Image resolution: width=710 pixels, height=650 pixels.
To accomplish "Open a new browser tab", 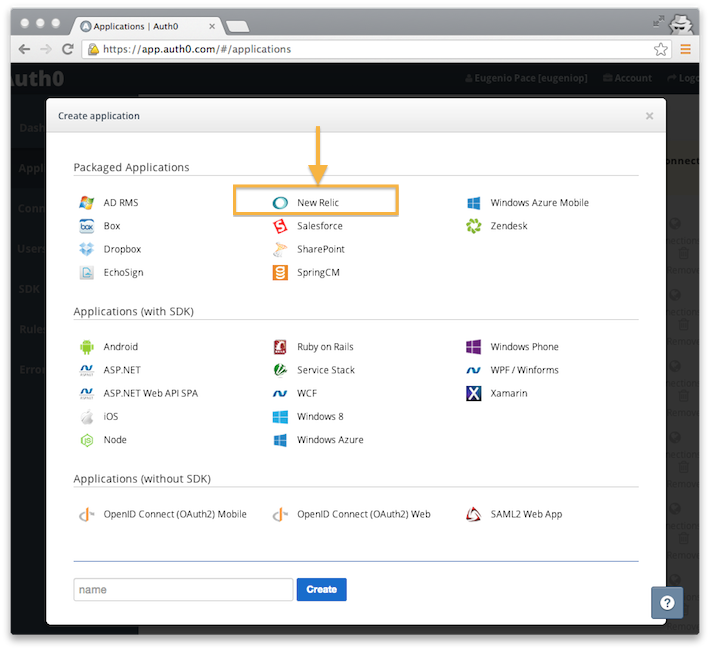I will pyautogui.click(x=238, y=27).
